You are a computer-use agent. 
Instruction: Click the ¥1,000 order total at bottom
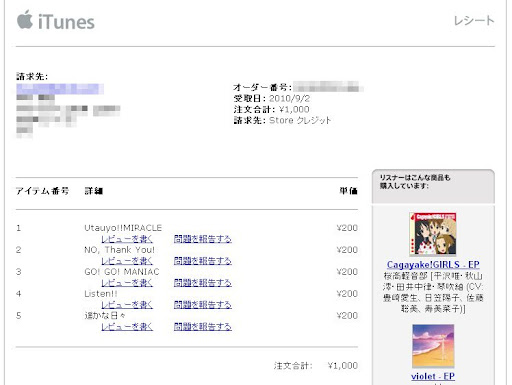[x=343, y=366]
